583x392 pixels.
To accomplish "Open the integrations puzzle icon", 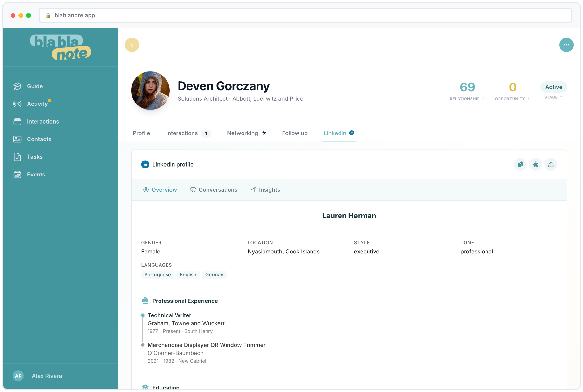I will click(x=536, y=165).
